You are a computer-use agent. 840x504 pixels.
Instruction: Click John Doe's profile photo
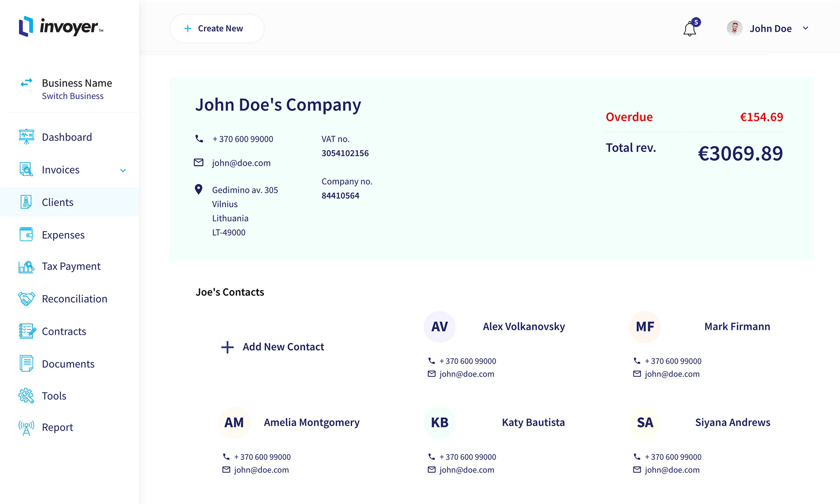point(735,28)
